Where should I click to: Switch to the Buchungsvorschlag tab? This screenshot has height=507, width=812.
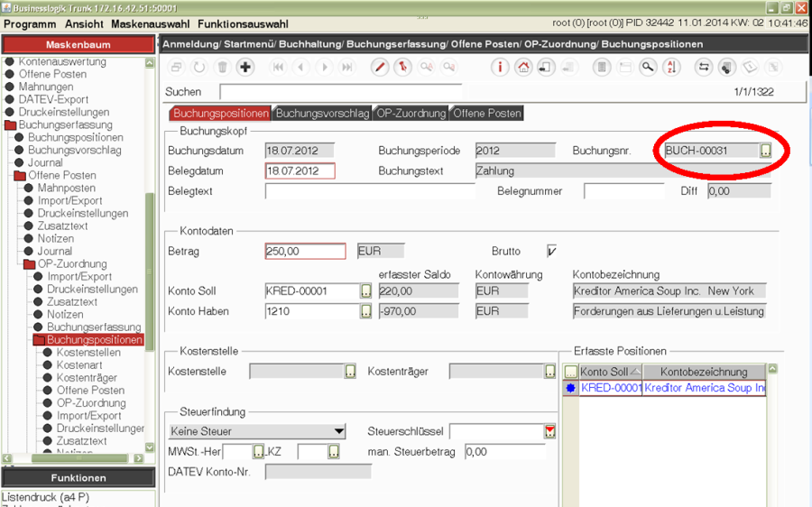322,114
